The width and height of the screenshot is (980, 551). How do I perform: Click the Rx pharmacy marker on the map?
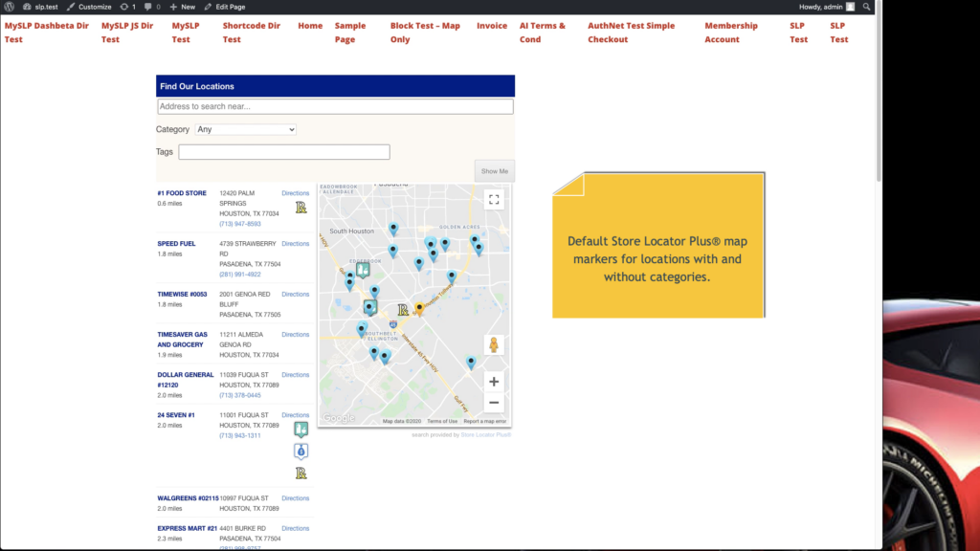(403, 309)
